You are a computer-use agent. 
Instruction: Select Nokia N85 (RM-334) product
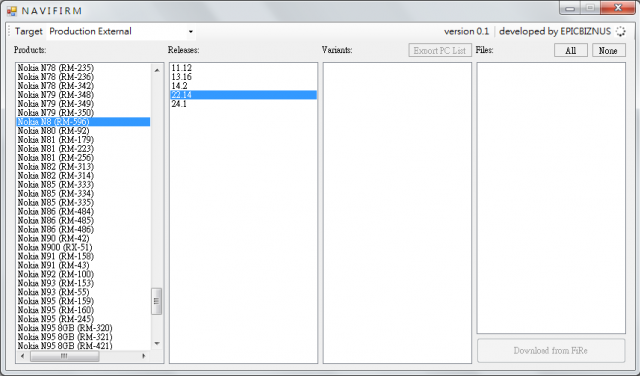point(83,194)
